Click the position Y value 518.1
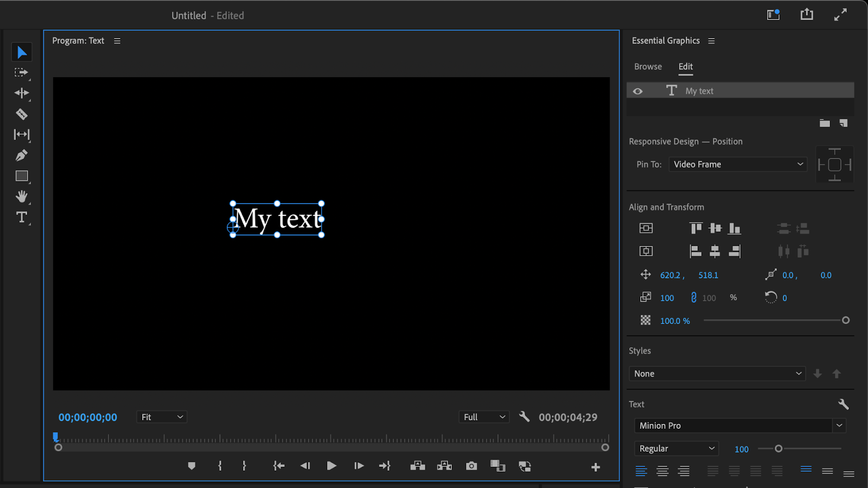 (x=708, y=275)
